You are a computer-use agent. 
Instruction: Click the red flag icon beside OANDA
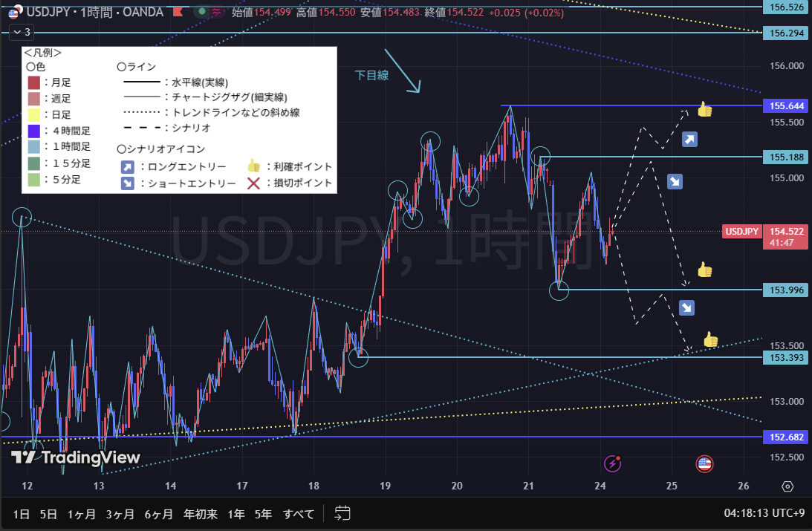[178, 12]
